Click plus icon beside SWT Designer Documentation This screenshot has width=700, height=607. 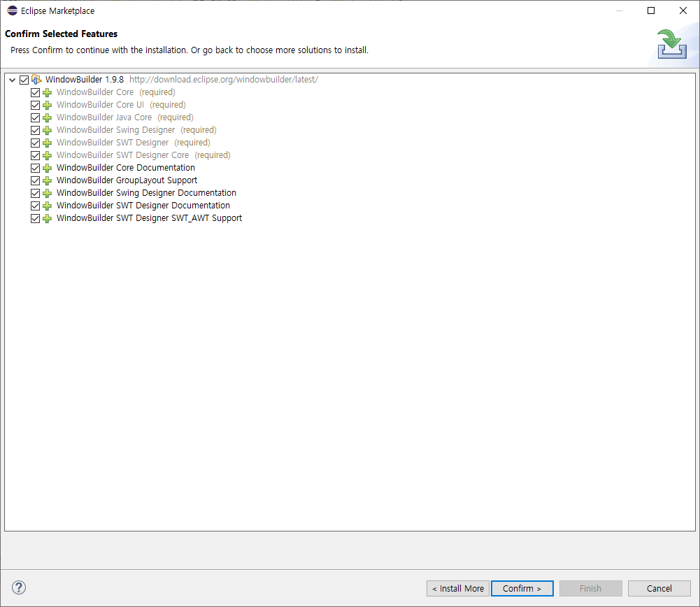pyautogui.click(x=47, y=206)
